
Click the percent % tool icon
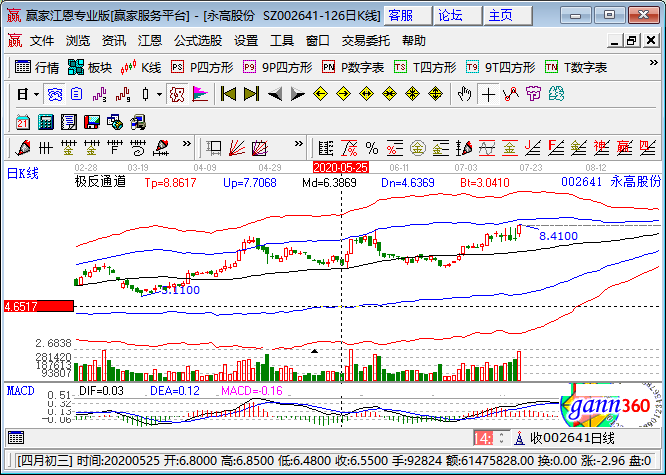click(x=372, y=148)
